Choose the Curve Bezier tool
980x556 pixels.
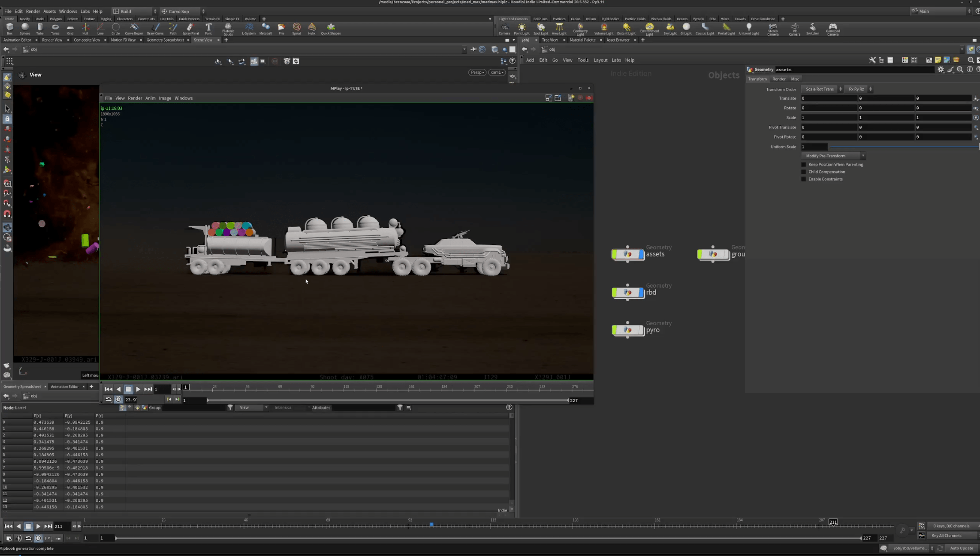coord(134,29)
